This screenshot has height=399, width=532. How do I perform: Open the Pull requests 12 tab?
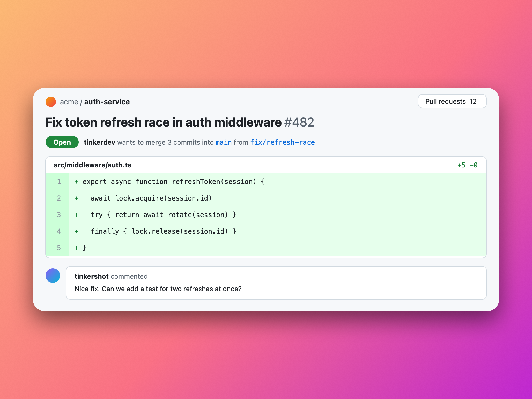pos(452,101)
